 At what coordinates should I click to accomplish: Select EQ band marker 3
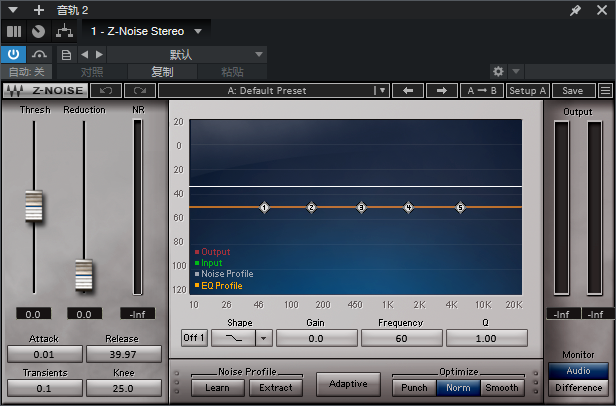tap(361, 207)
